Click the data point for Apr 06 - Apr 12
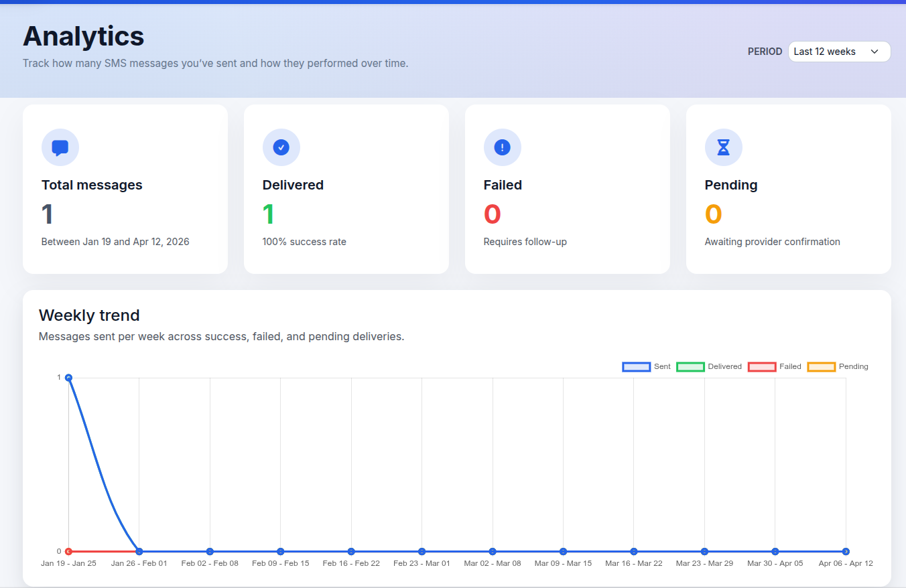Screen dimensions: 906x588 (846, 552)
